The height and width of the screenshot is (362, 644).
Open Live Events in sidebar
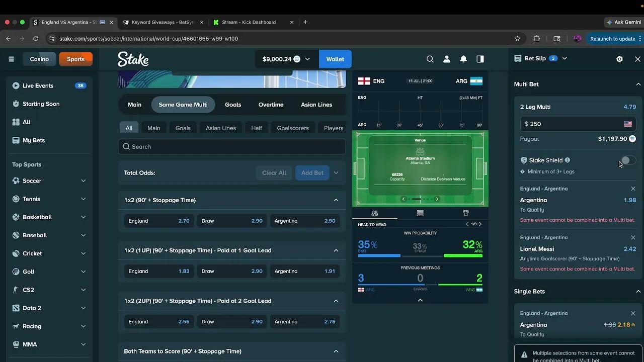tap(49, 86)
